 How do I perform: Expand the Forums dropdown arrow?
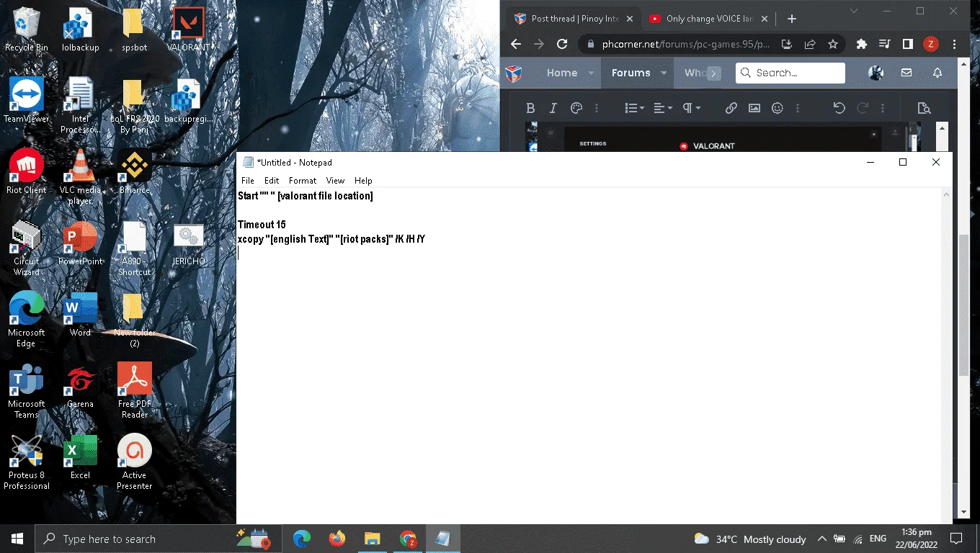[x=664, y=73]
